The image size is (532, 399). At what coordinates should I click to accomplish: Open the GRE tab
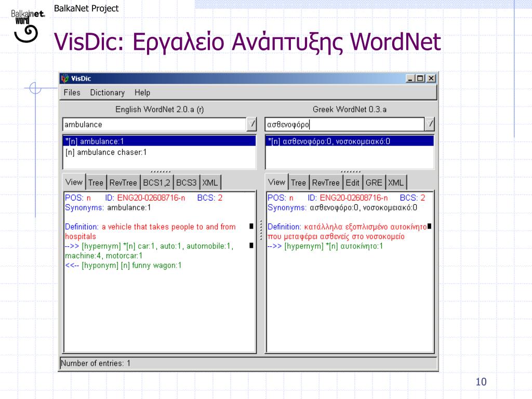point(374,183)
